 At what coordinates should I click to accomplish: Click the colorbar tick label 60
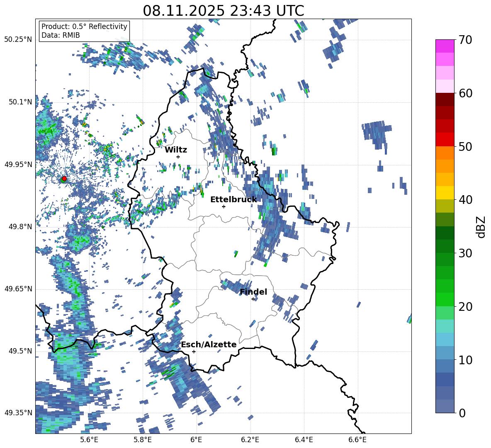click(x=465, y=93)
